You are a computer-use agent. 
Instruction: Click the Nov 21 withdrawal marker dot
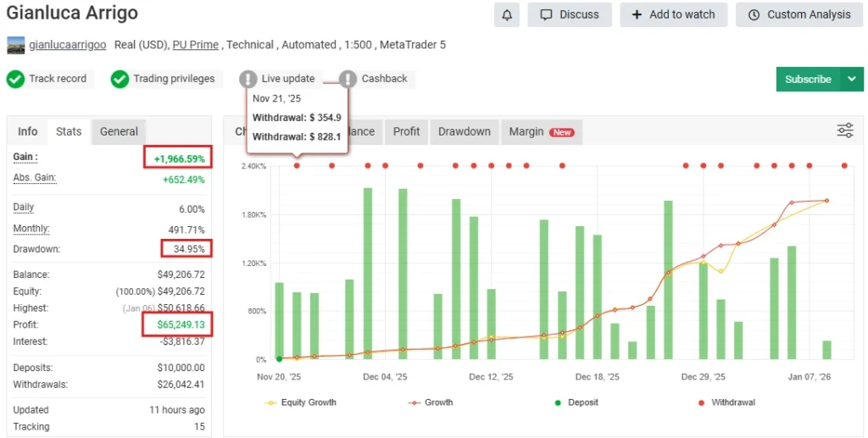click(x=297, y=165)
